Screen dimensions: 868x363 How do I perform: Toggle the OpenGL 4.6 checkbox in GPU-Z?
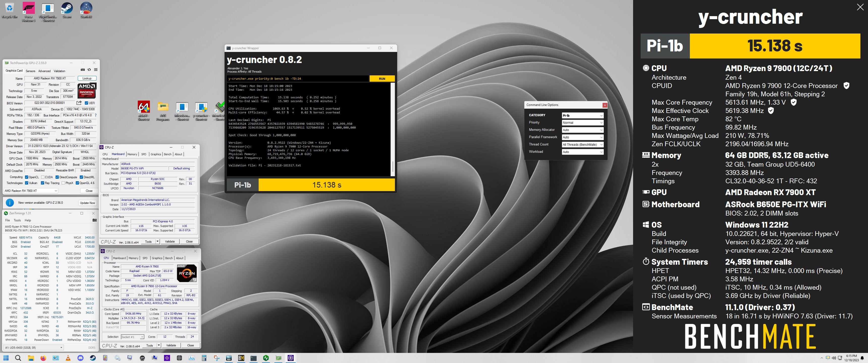[x=77, y=183]
